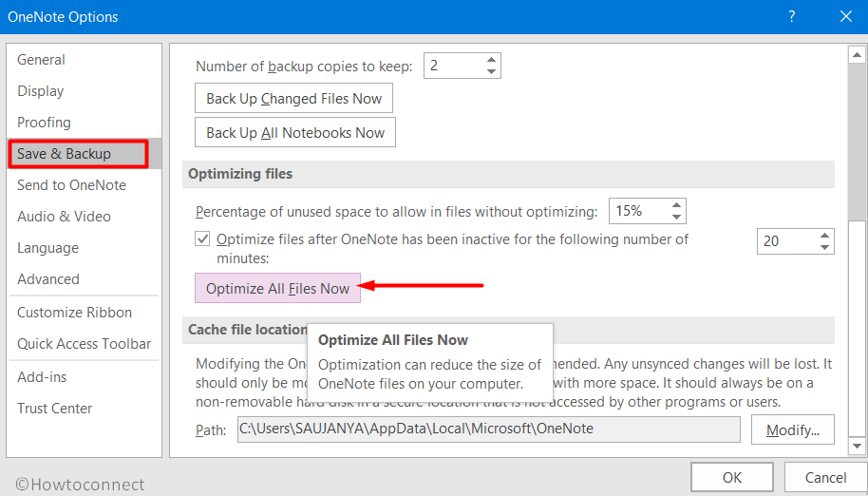Open the dialog Help question mark
This screenshot has height=496, width=868.
pyautogui.click(x=792, y=16)
